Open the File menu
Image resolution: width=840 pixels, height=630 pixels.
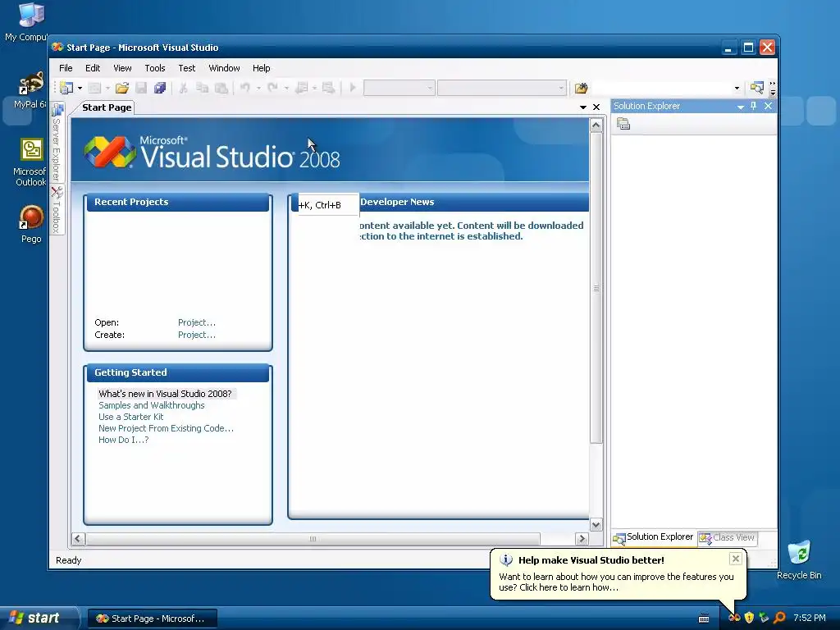pos(66,68)
